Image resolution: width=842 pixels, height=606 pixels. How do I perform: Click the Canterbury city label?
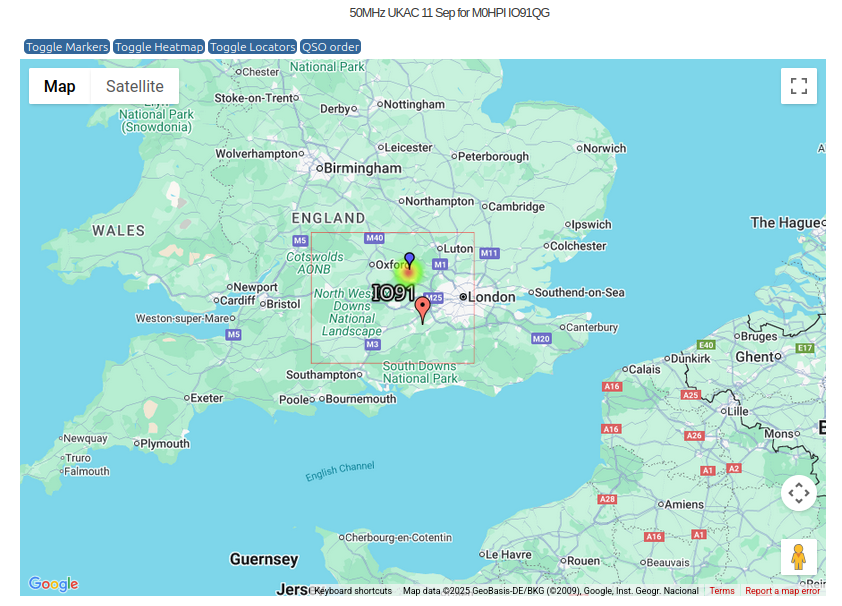click(592, 327)
